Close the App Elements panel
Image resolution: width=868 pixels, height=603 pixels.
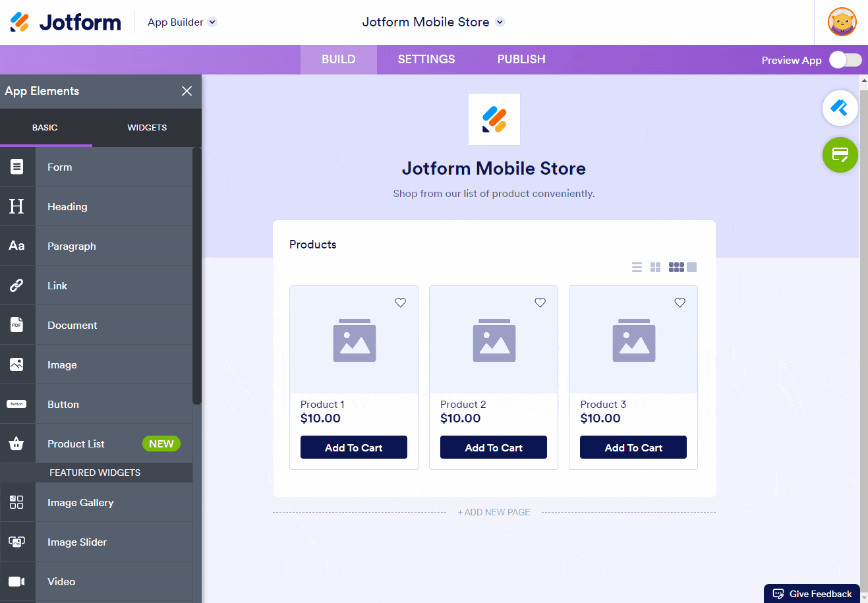tap(187, 91)
